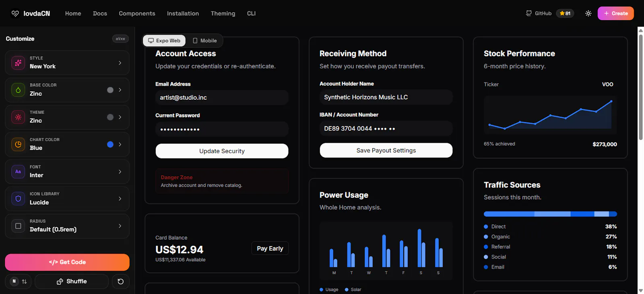Click the Social 11% traffic row
The height and width of the screenshot is (294, 644).
[x=550, y=257]
